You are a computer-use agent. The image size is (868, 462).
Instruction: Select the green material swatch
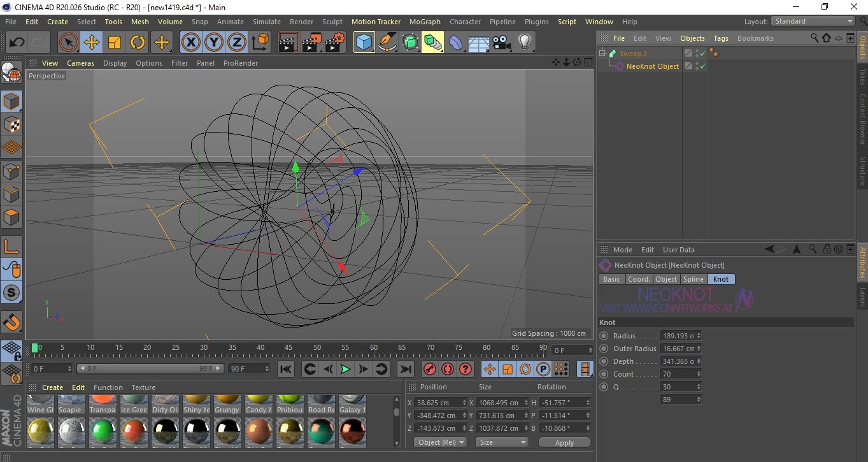[x=101, y=431]
